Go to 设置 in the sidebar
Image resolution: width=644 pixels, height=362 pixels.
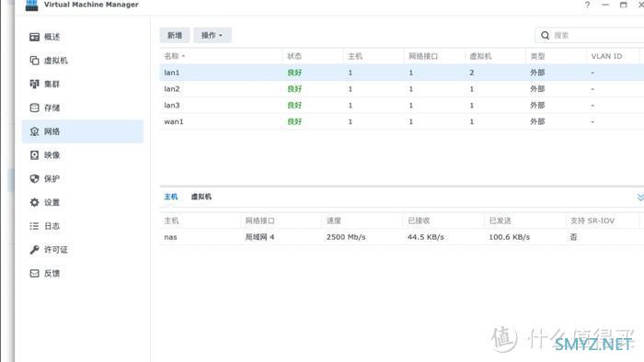pyautogui.click(x=82, y=202)
